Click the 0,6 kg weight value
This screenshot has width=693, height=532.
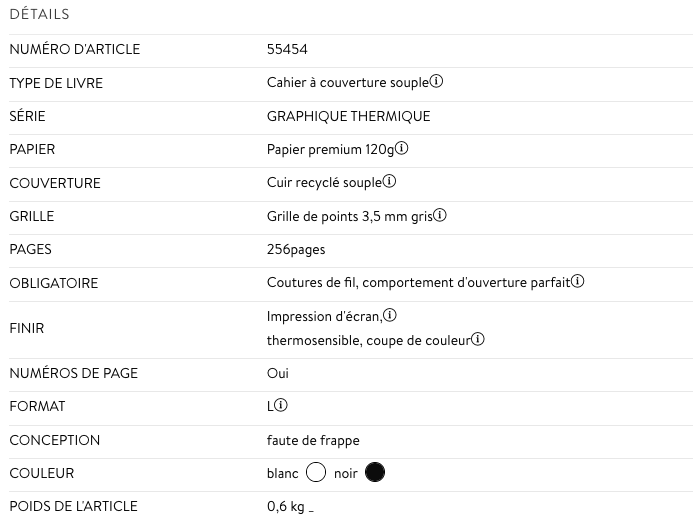(x=285, y=506)
